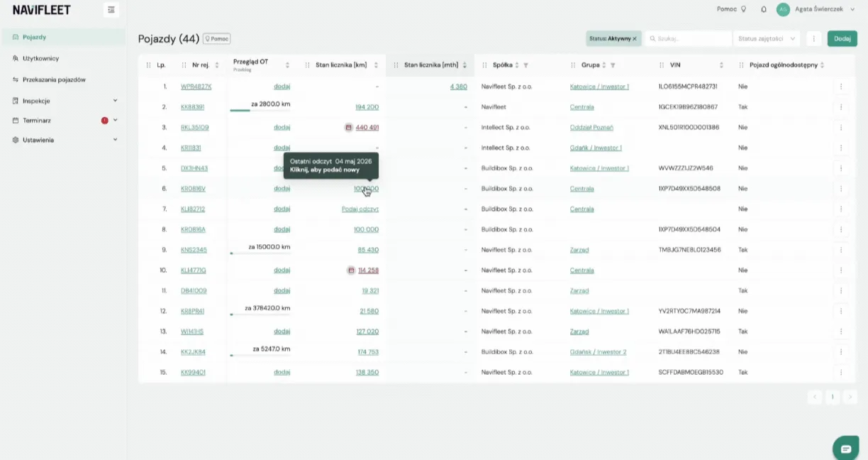The width and height of the screenshot is (868, 460).
Task: Grab the drag handle of VIN column
Action: [x=662, y=65]
